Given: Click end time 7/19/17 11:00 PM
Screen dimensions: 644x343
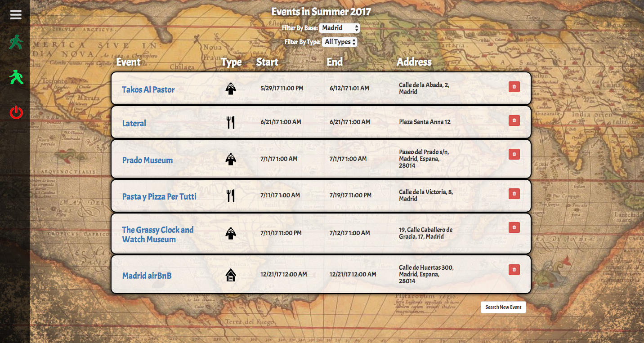Looking at the screenshot, I should pos(351,195).
